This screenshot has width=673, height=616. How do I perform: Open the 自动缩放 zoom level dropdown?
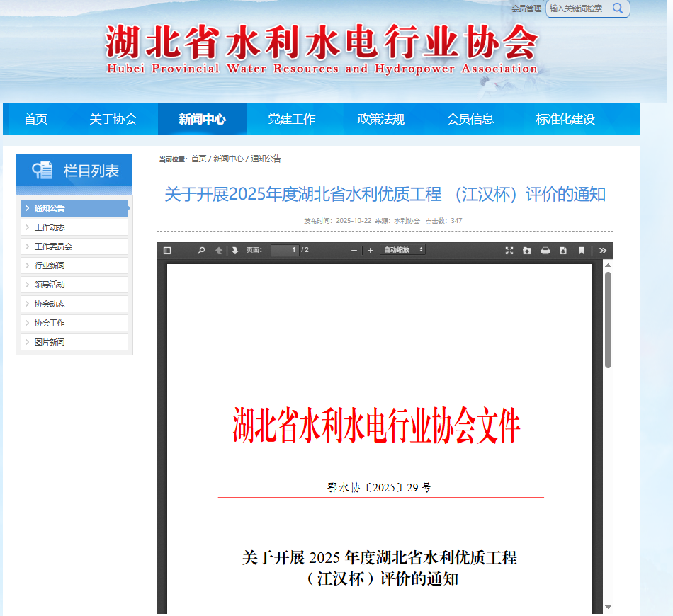(x=404, y=250)
